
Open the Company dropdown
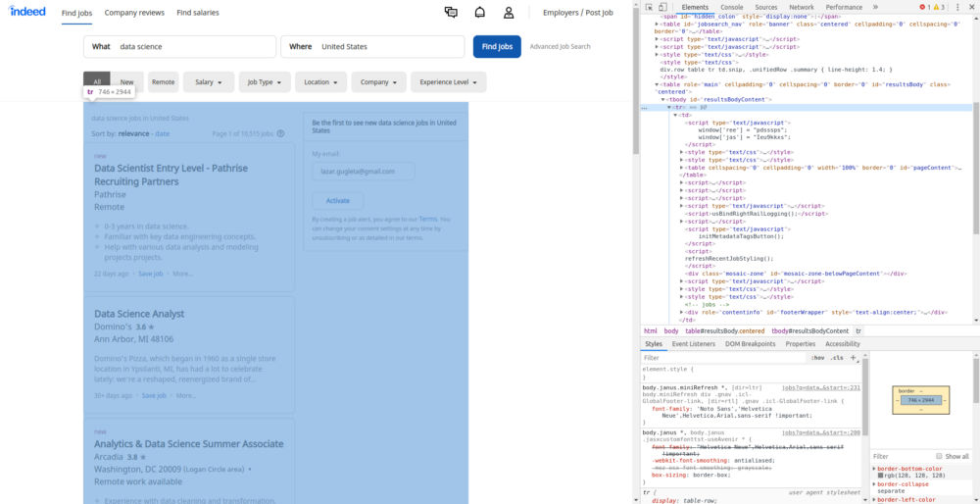pos(378,82)
